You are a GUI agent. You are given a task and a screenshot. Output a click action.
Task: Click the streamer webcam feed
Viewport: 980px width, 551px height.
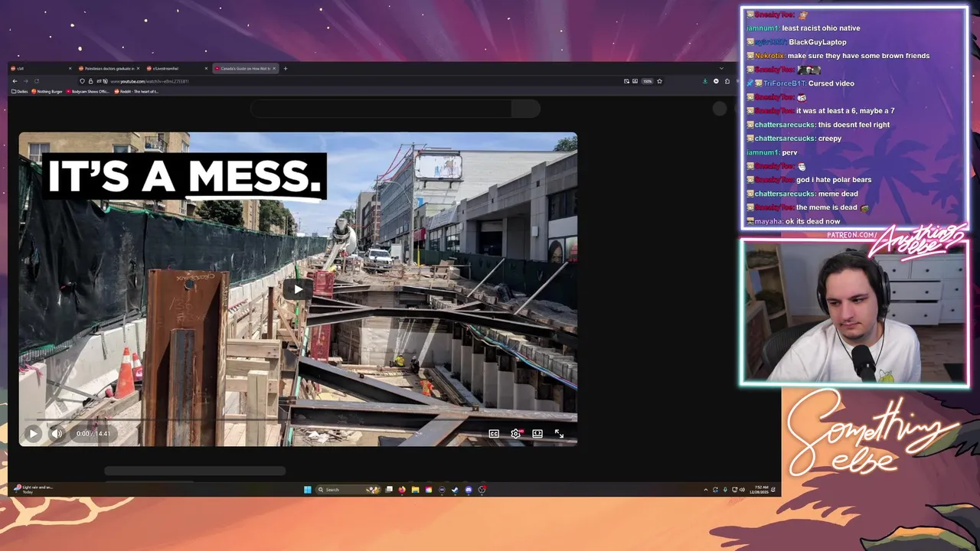point(854,313)
